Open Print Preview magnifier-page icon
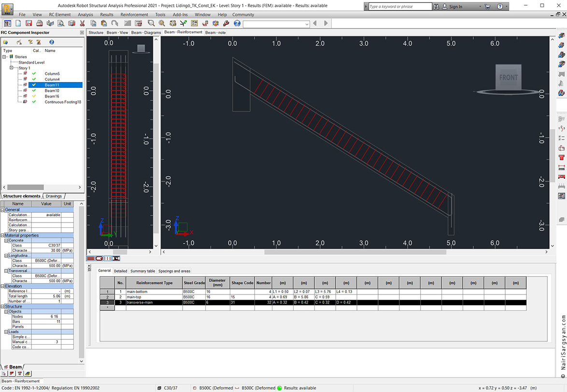Screen dimensions: 567x392 coord(61,23)
